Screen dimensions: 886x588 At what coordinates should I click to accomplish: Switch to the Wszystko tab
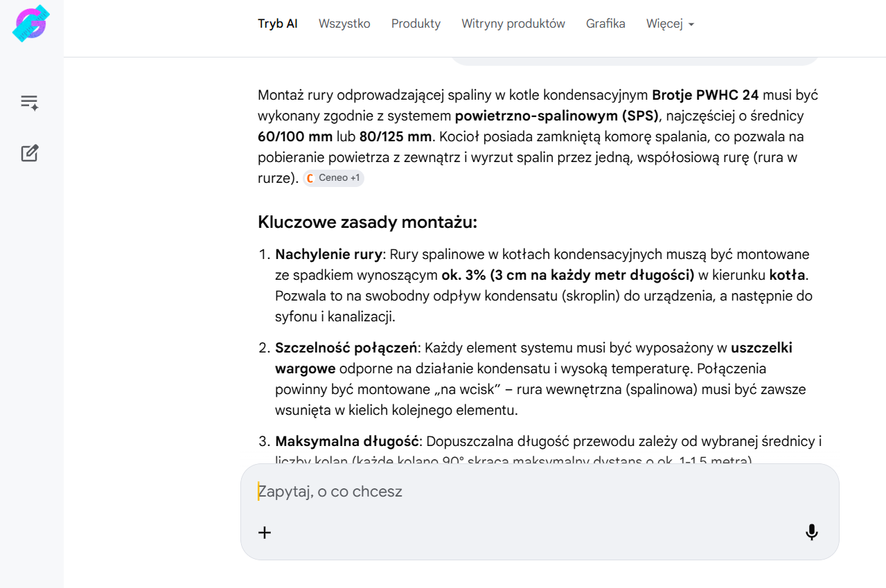pos(344,24)
